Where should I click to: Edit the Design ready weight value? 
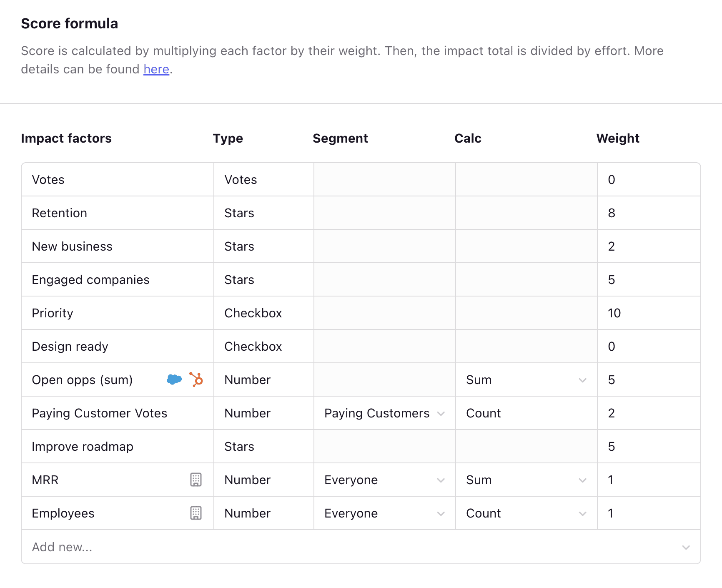click(649, 346)
